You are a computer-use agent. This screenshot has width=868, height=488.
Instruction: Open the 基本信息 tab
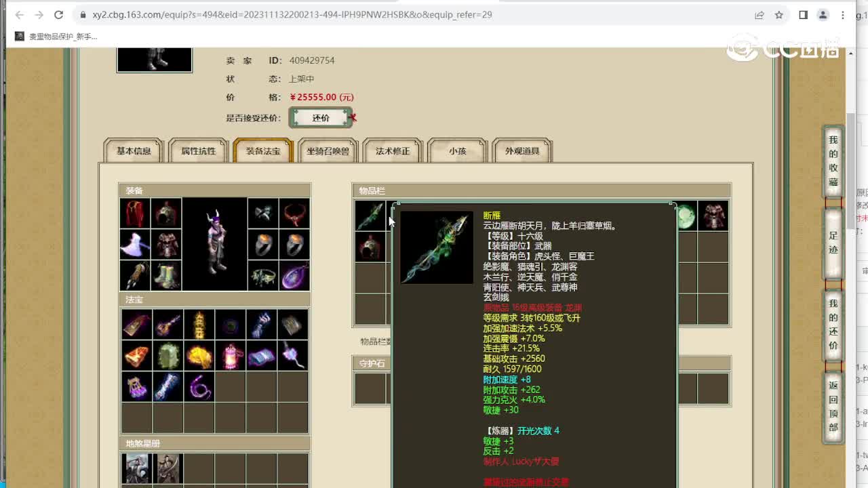pos(134,150)
